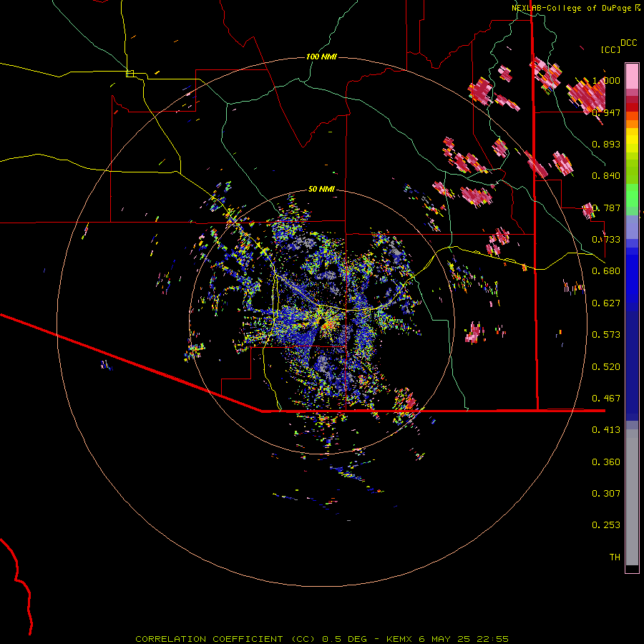The width and height of the screenshot is (644, 644).
Task: Pick the gray segment of the color scale
Action: [632, 497]
